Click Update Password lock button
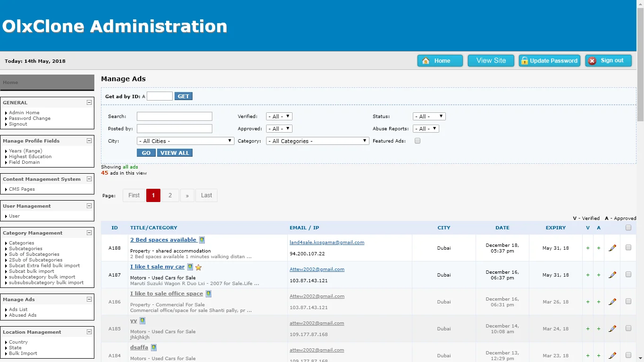This screenshot has height=362, width=644. tap(550, 61)
